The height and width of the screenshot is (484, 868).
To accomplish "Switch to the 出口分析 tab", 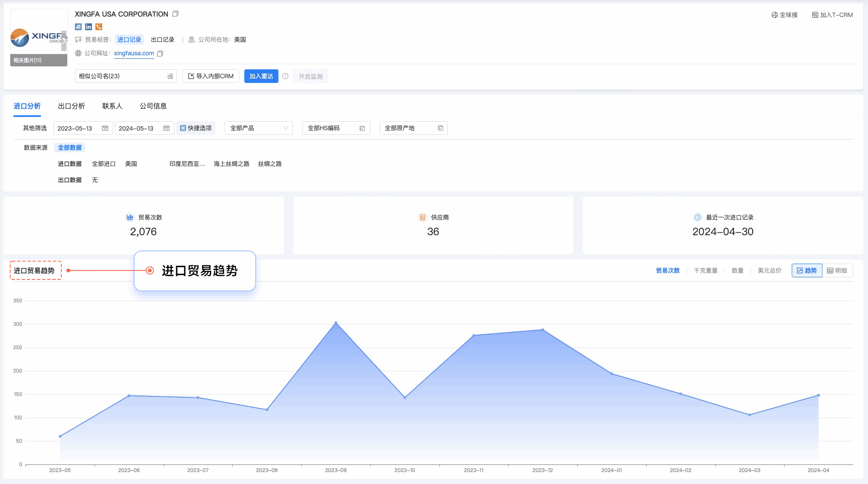I will point(72,106).
